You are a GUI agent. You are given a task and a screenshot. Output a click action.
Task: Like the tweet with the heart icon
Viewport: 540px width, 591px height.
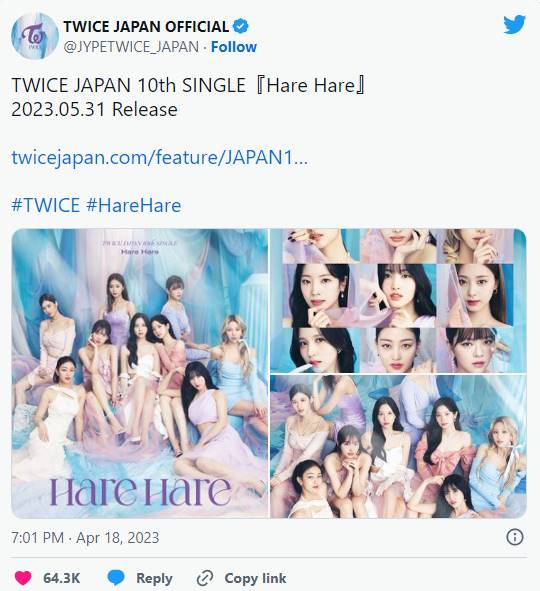click(23, 578)
